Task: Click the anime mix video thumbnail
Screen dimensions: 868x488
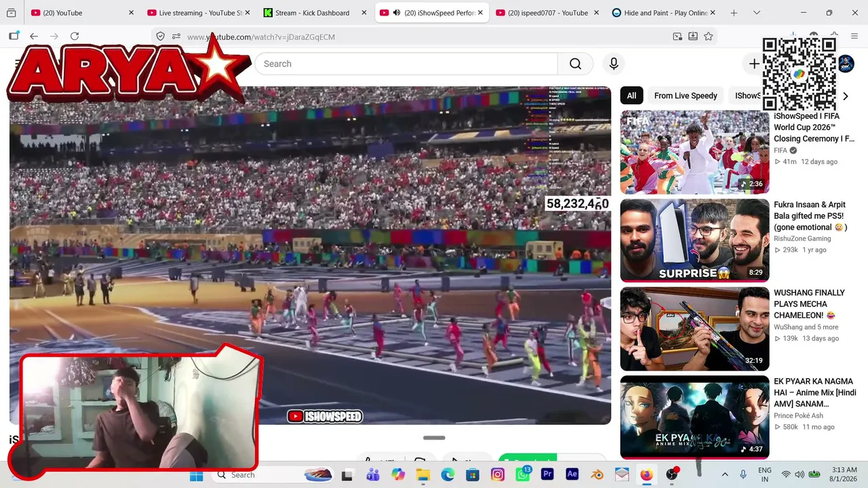Action: click(x=694, y=417)
